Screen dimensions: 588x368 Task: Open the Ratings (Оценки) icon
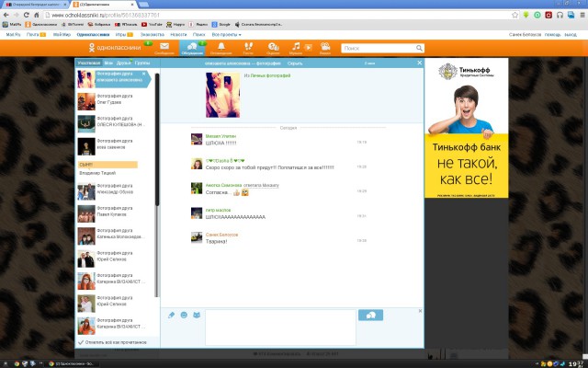[x=273, y=48]
